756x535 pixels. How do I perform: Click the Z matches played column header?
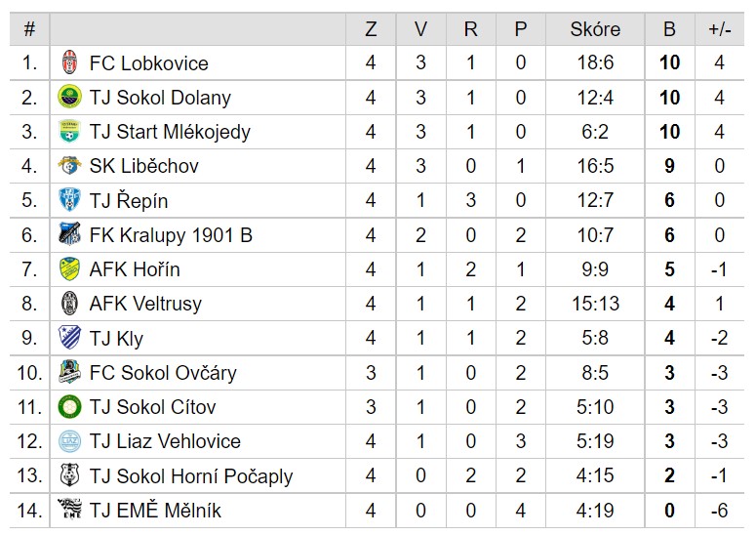click(x=371, y=29)
